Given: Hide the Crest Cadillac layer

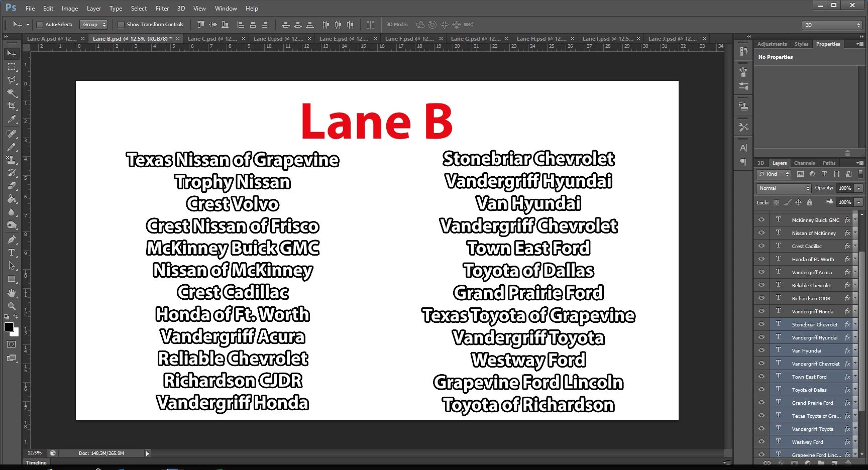Looking at the screenshot, I should [x=762, y=246].
